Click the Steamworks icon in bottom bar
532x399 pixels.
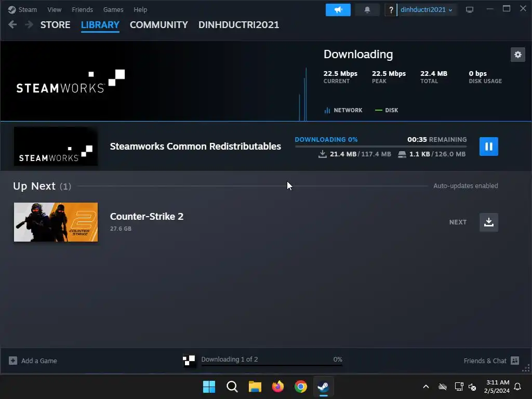coord(189,361)
